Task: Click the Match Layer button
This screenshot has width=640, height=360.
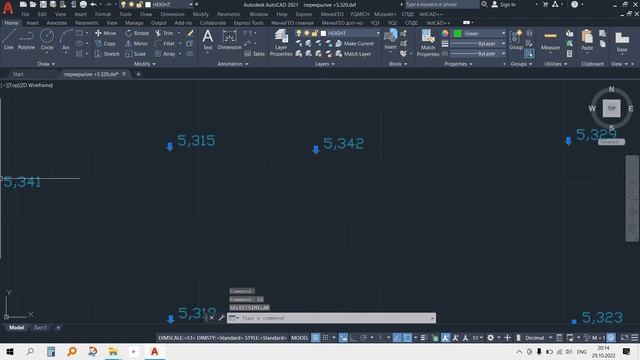Action: click(x=353, y=53)
